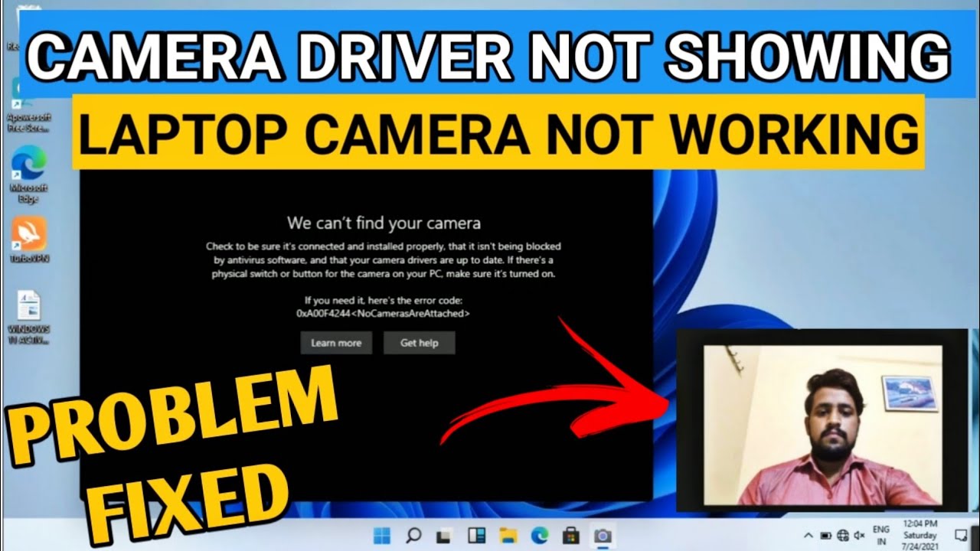980x551 pixels.
Task: Open clock showing 12:04 PM Saturday
Action: click(x=920, y=535)
